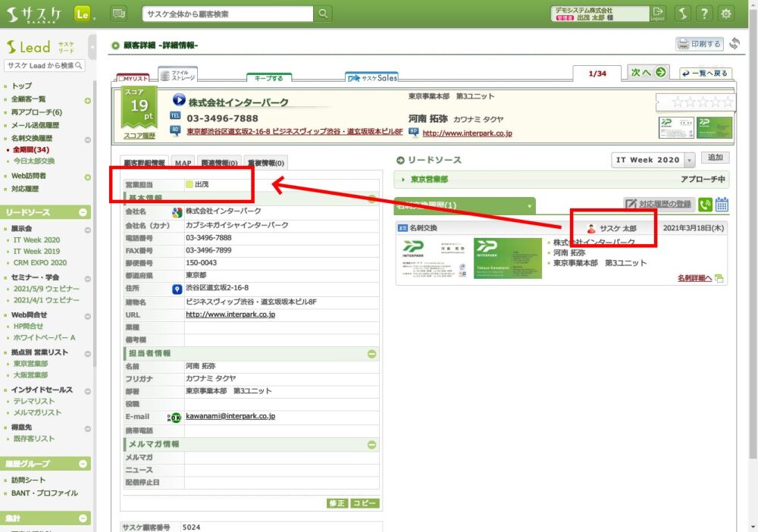The height and width of the screenshot is (532, 758).
Task: Focus the サスケ全体から顧客検索 search field
Action: coord(227,14)
